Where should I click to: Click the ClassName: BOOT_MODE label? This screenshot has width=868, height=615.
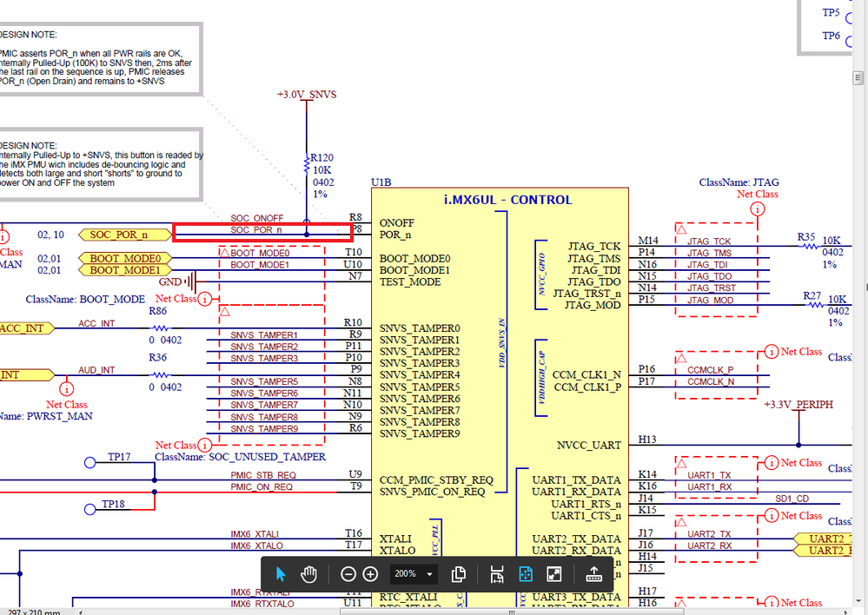pyautogui.click(x=85, y=299)
